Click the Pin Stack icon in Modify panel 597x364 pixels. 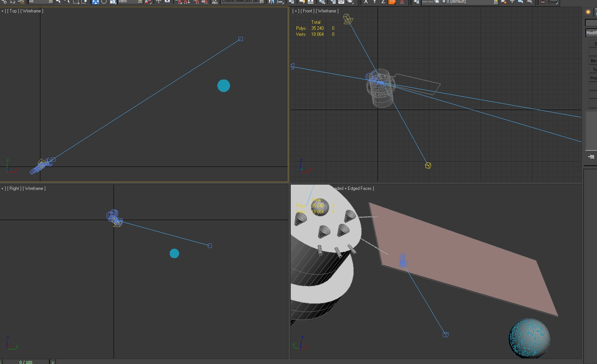[x=591, y=157]
